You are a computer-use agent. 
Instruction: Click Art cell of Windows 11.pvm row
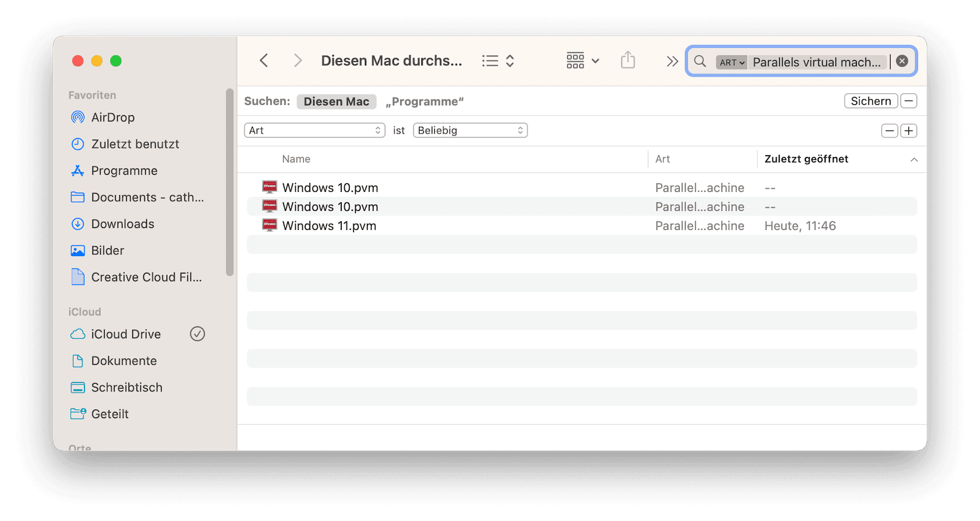tap(699, 226)
